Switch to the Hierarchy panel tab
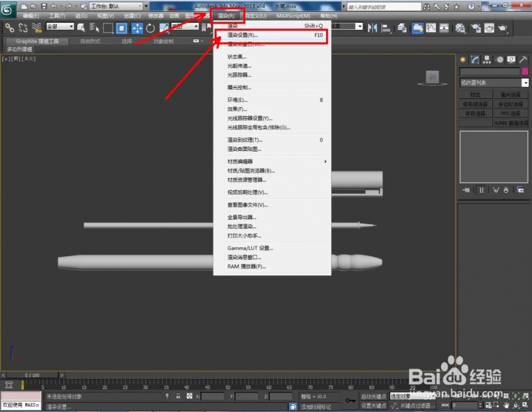 [x=487, y=60]
